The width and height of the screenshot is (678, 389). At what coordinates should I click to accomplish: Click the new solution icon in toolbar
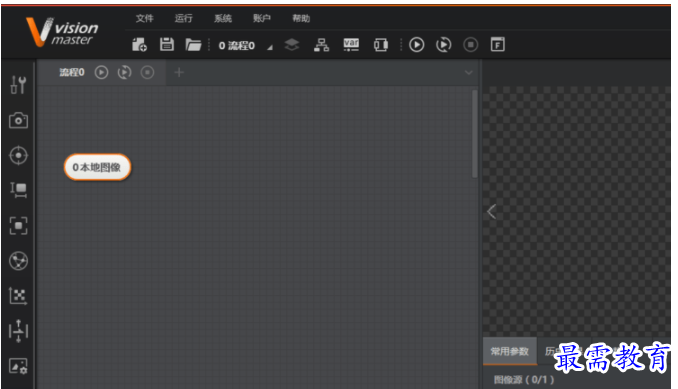(139, 45)
